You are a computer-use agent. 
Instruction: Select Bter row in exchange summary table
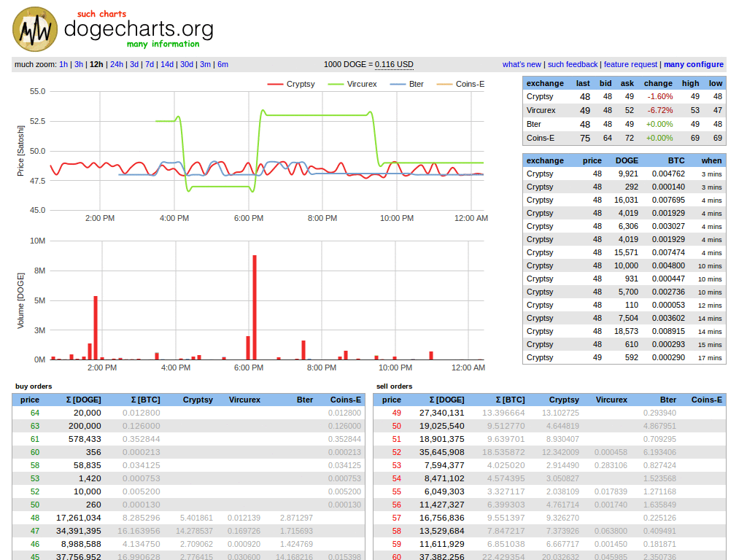pyautogui.click(x=624, y=124)
